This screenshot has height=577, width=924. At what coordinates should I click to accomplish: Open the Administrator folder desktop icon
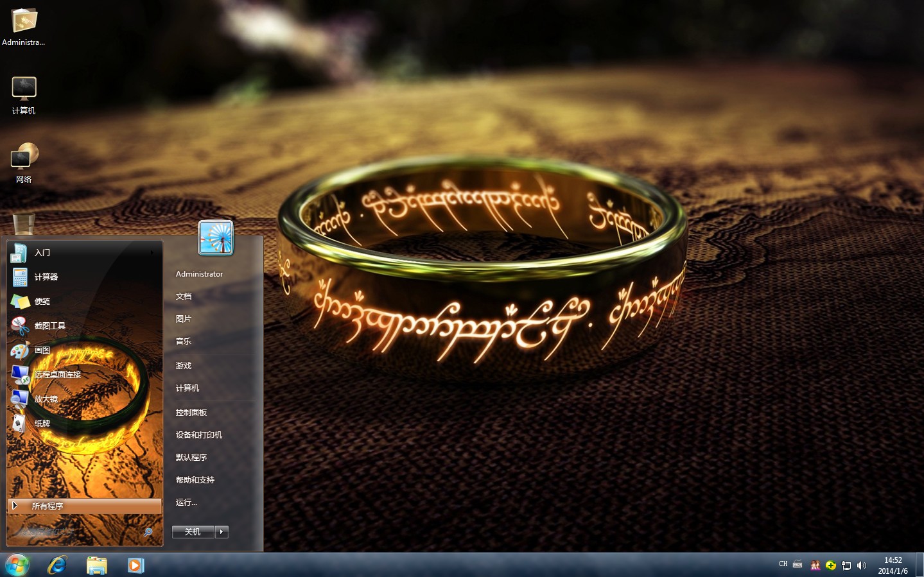(x=24, y=26)
